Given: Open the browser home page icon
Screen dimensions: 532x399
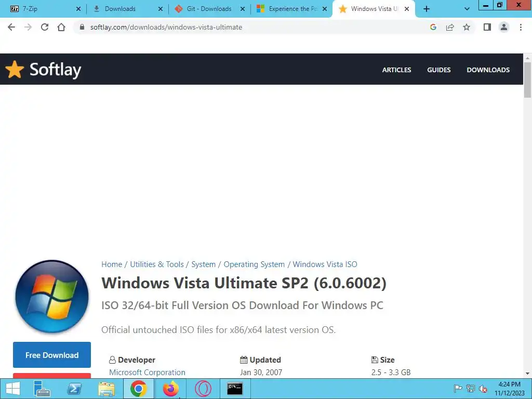Looking at the screenshot, I should click(x=61, y=27).
